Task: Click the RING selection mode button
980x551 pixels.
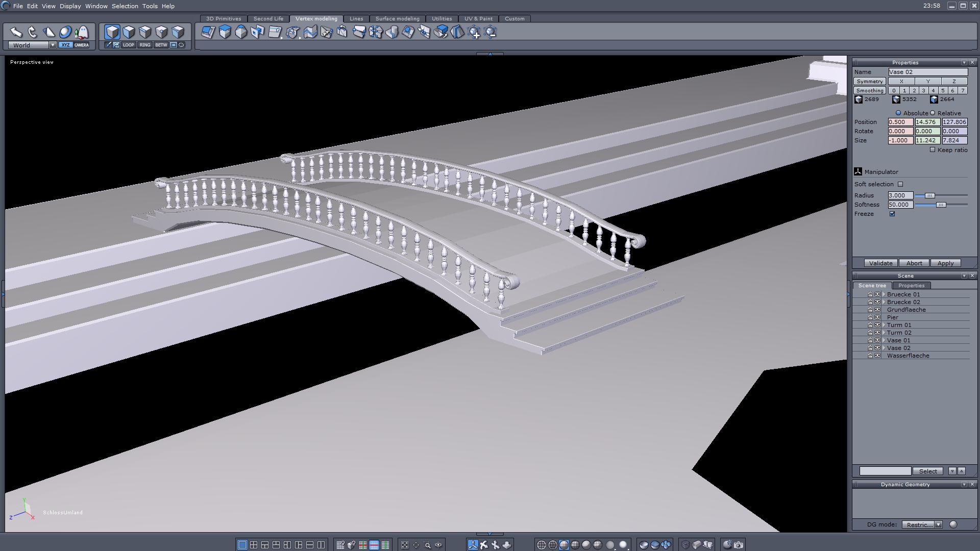Action: [145, 45]
